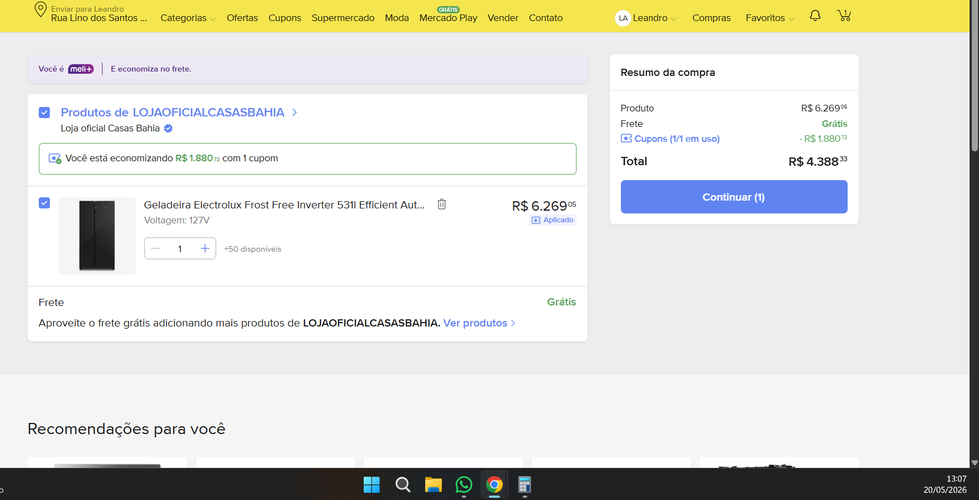The height and width of the screenshot is (500, 979).
Task: Open File Explorer from the taskbar
Action: click(433, 484)
